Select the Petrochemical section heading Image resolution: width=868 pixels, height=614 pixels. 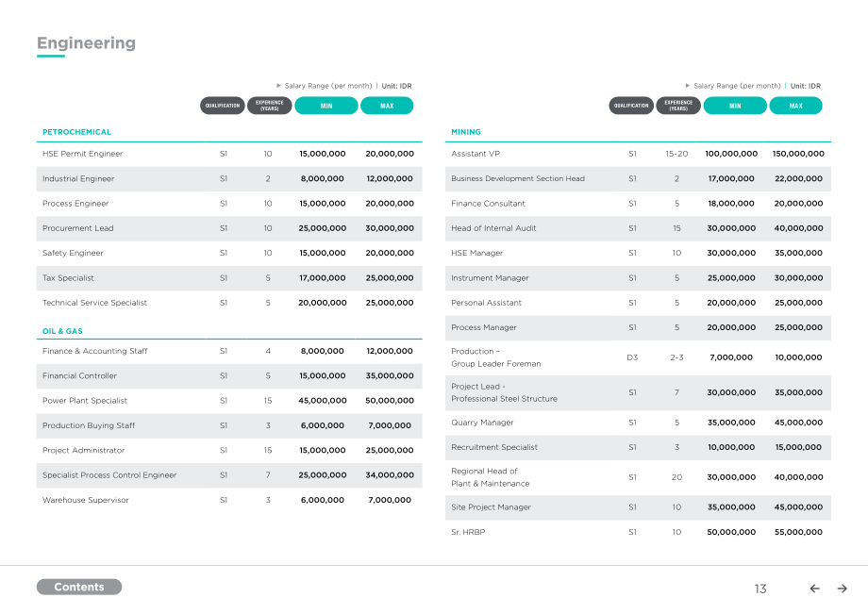pyautogui.click(x=76, y=132)
